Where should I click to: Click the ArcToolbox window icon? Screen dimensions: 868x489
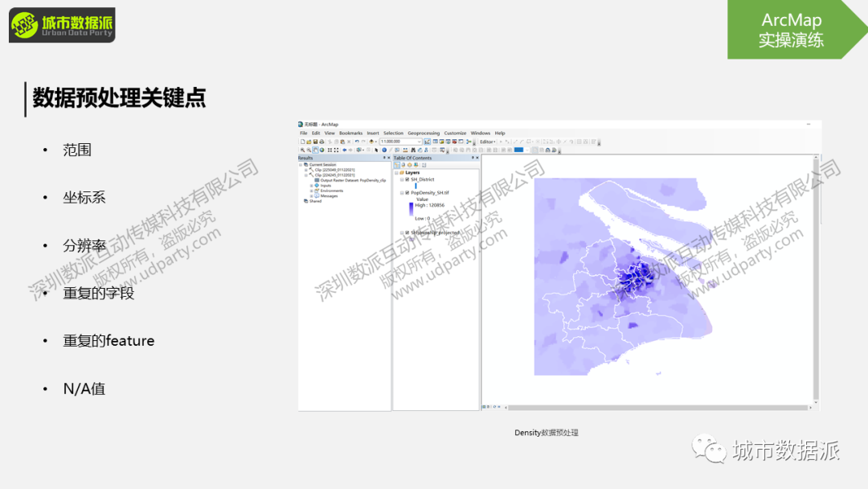(x=454, y=142)
